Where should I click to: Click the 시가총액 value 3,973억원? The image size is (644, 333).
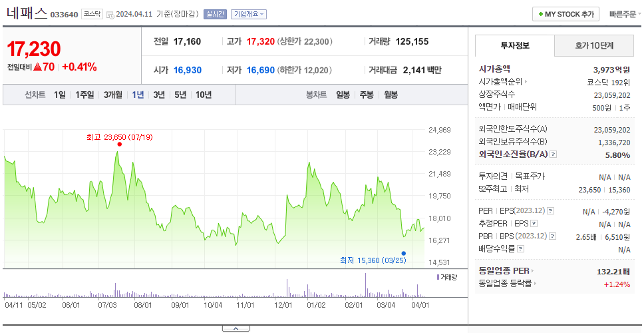611,69
